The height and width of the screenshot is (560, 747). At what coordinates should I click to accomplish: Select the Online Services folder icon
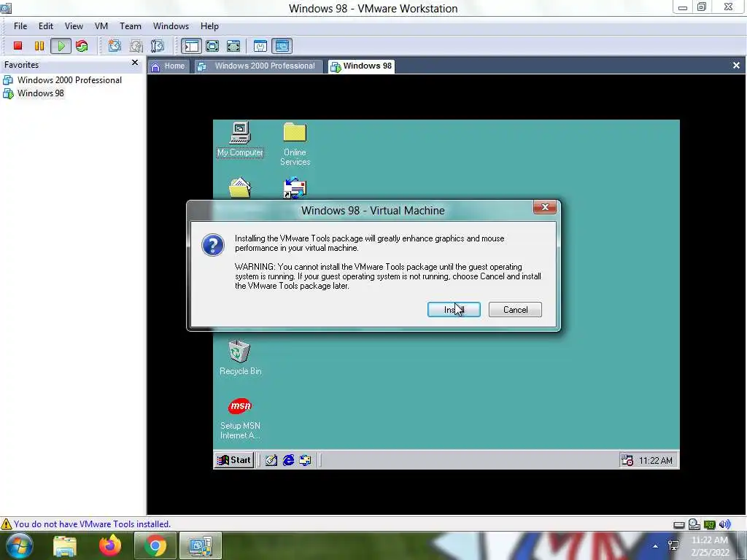point(295,144)
